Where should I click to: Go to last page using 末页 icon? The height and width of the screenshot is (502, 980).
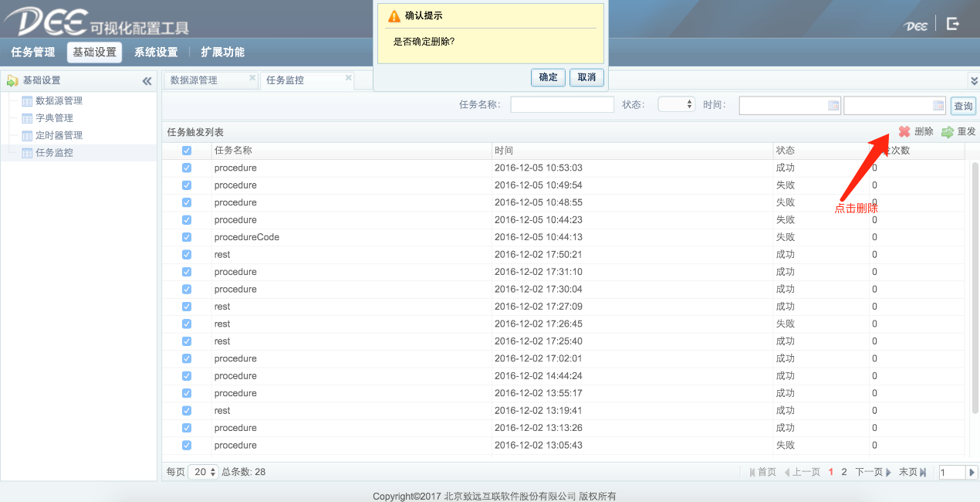tap(923, 472)
